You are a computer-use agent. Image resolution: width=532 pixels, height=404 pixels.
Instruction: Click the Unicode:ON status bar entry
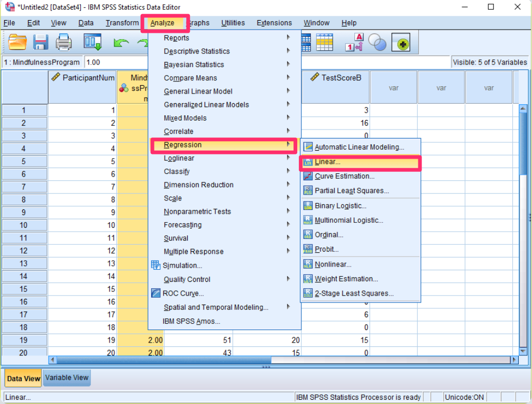pyautogui.click(x=464, y=397)
